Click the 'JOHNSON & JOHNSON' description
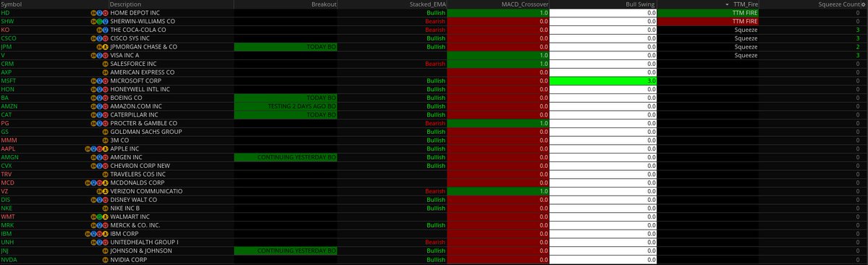This screenshot has height=265, width=868. click(141, 251)
